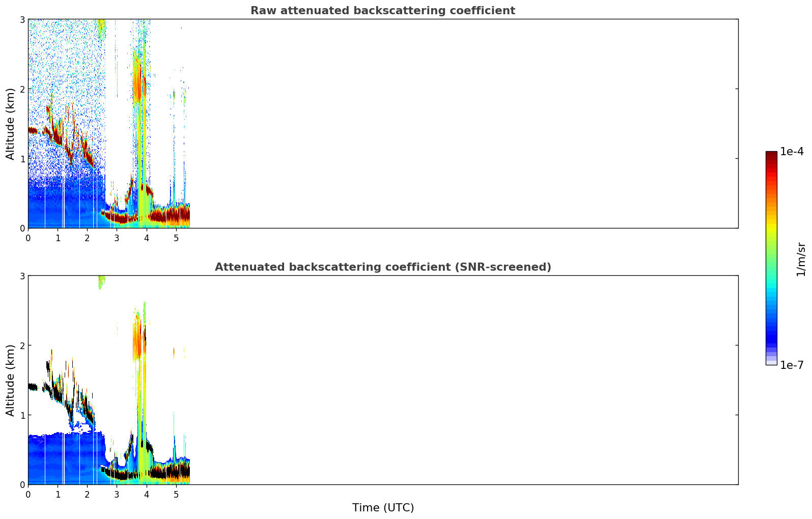
Task: Click the 'Time (UTC)' axis label
Action: [x=383, y=508]
